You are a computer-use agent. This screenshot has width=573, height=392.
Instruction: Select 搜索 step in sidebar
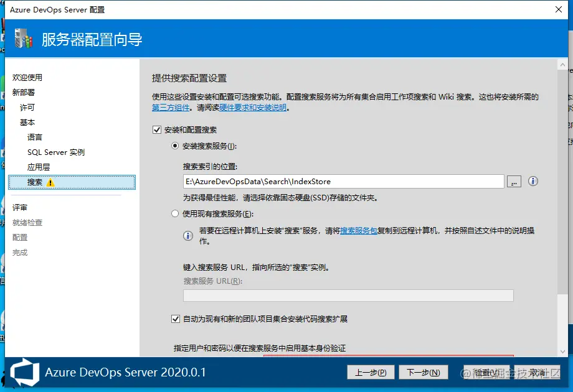pyautogui.click(x=72, y=182)
